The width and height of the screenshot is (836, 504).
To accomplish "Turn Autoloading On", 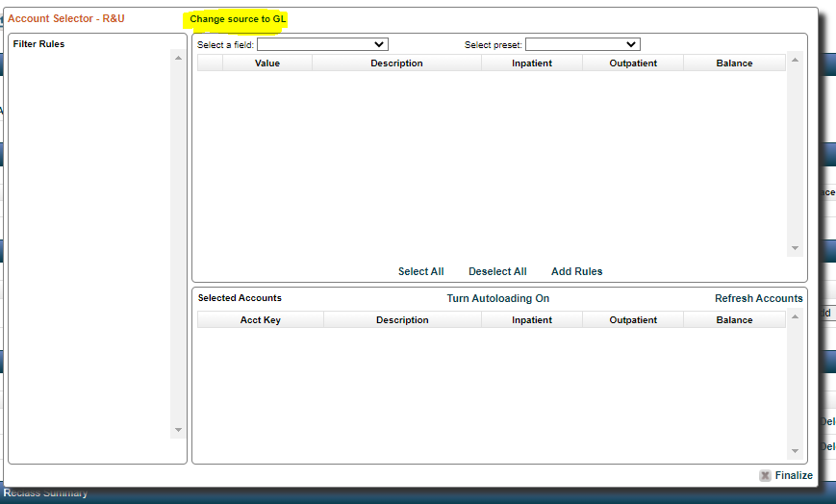I will (498, 298).
